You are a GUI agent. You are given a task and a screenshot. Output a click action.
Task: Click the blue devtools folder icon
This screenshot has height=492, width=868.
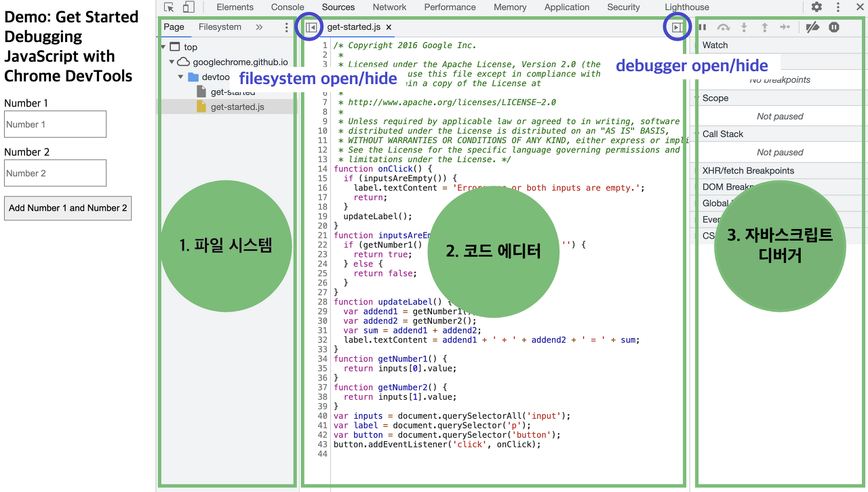pos(193,77)
